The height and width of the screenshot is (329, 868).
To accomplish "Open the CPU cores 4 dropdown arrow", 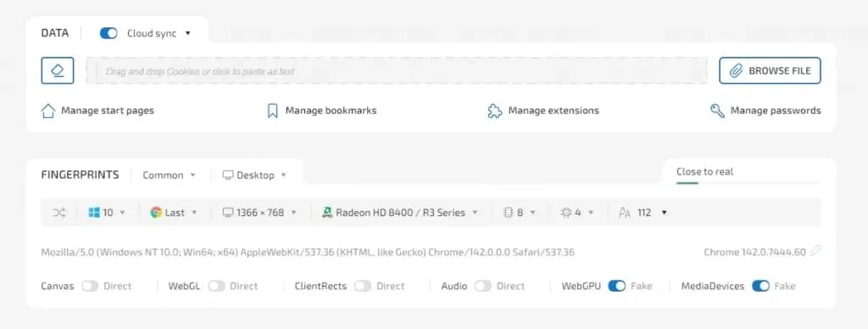I will [x=591, y=213].
